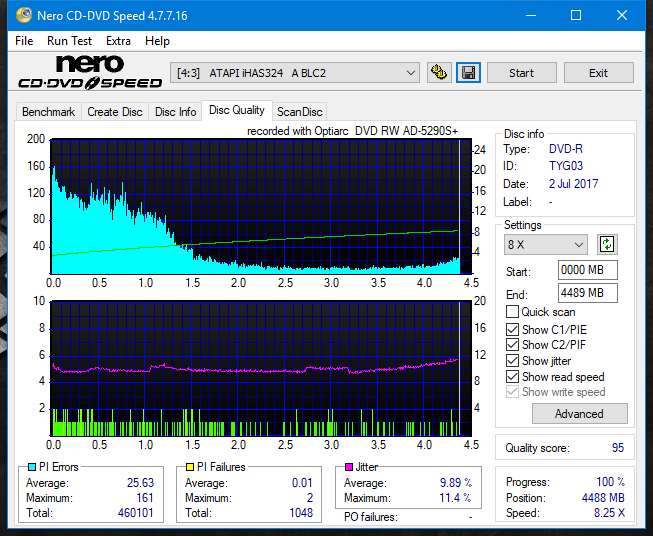Click the floppy disk save icon
653x536 pixels.
point(469,73)
